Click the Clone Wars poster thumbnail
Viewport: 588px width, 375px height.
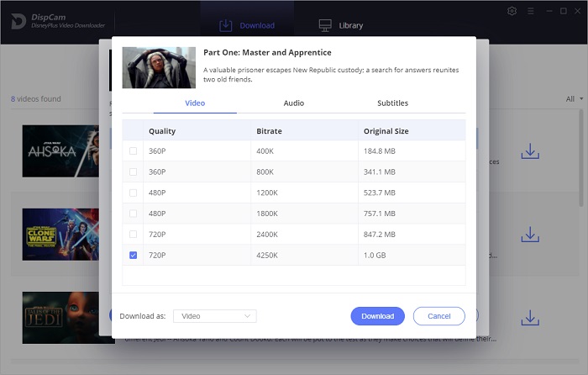coord(60,235)
